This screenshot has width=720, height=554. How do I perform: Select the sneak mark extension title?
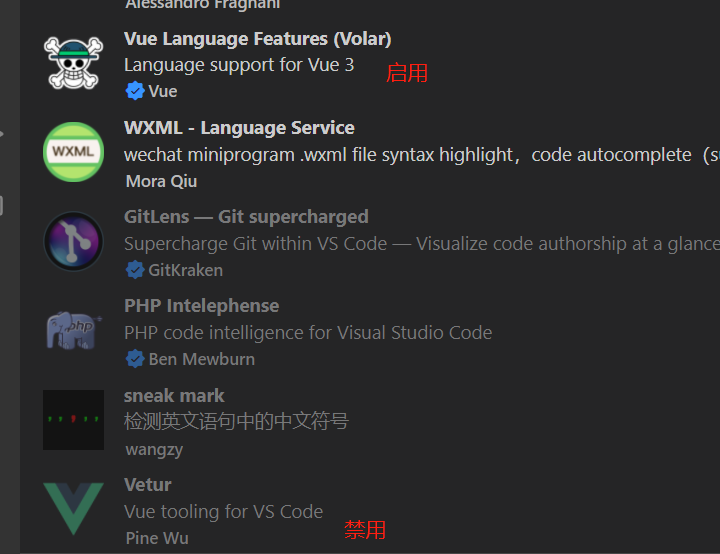click(174, 396)
